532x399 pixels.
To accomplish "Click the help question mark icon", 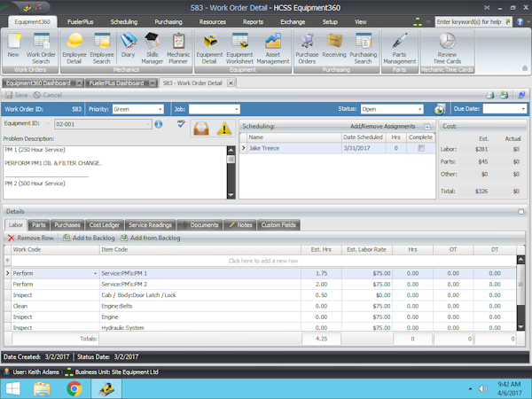I will coord(520,21).
